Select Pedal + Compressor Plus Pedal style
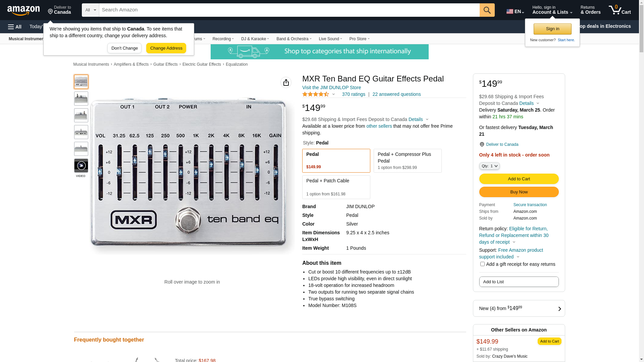 407,161
